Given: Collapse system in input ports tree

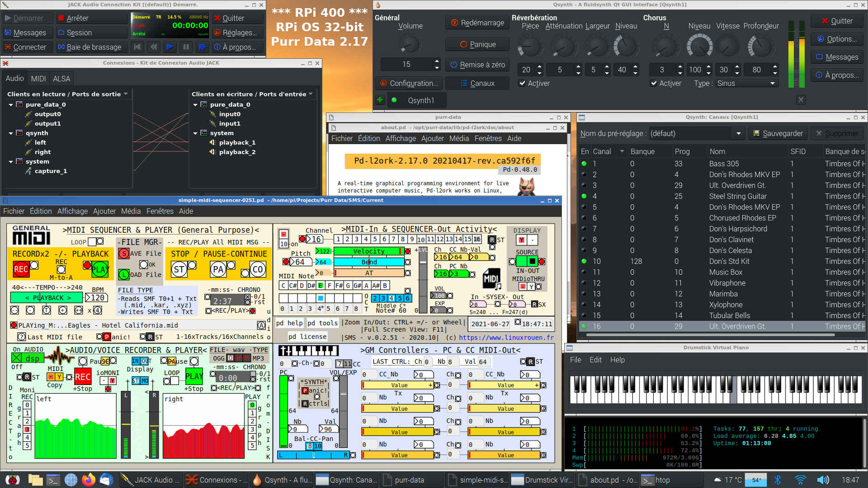Looking at the screenshot, I should point(195,133).
